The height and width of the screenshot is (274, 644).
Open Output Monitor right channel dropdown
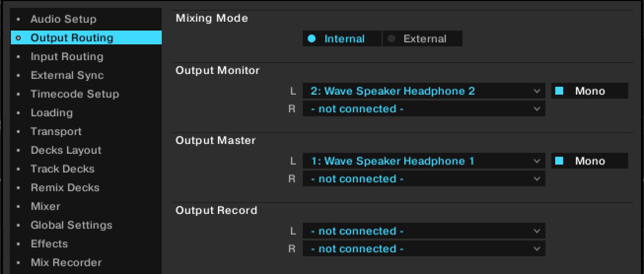click(424, 109)
